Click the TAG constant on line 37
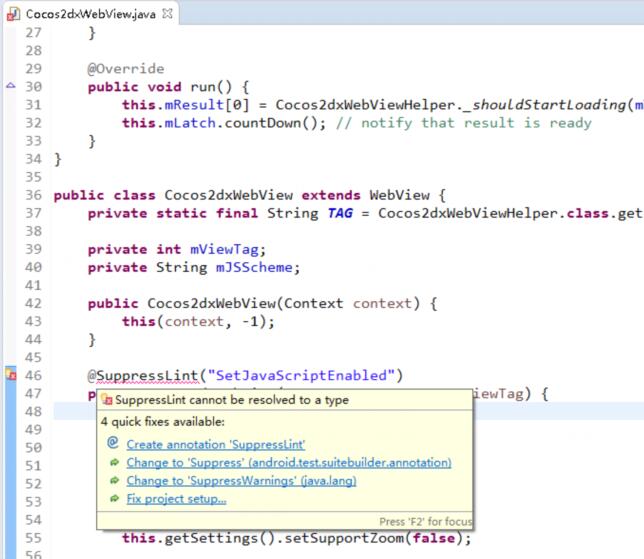Screen dimensions: 644x559 (340, 213)
